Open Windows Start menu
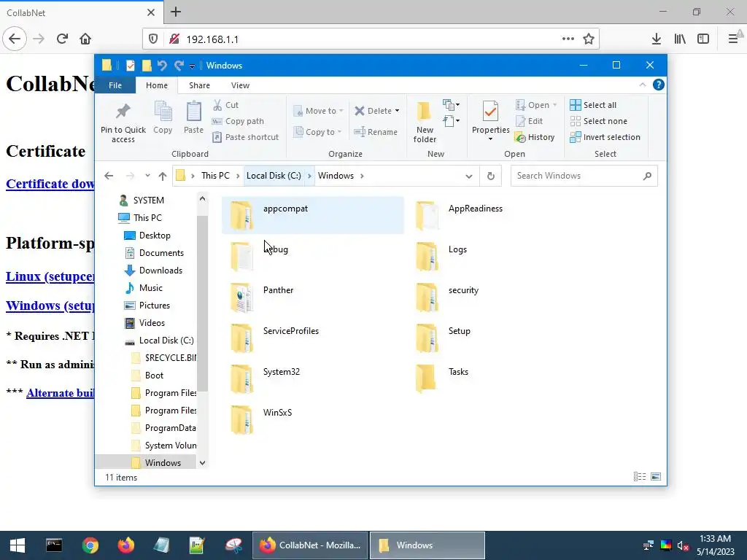The image size is (747, 560). [18, 545]
